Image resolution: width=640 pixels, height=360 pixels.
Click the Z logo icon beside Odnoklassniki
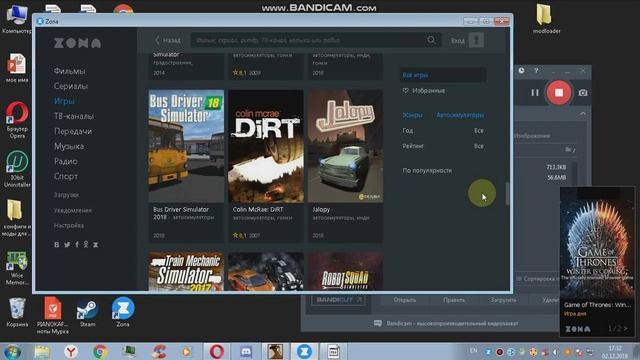tap(96, 244)
